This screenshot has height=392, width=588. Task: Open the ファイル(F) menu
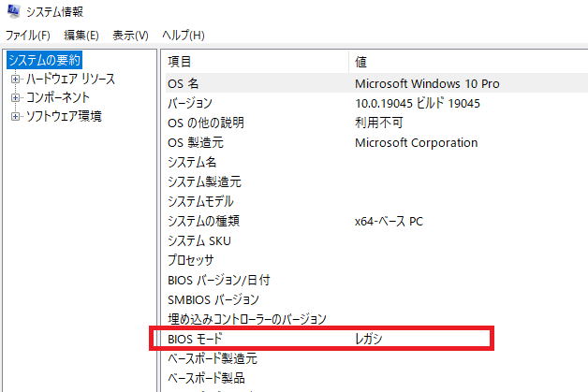tap(28, 36)
